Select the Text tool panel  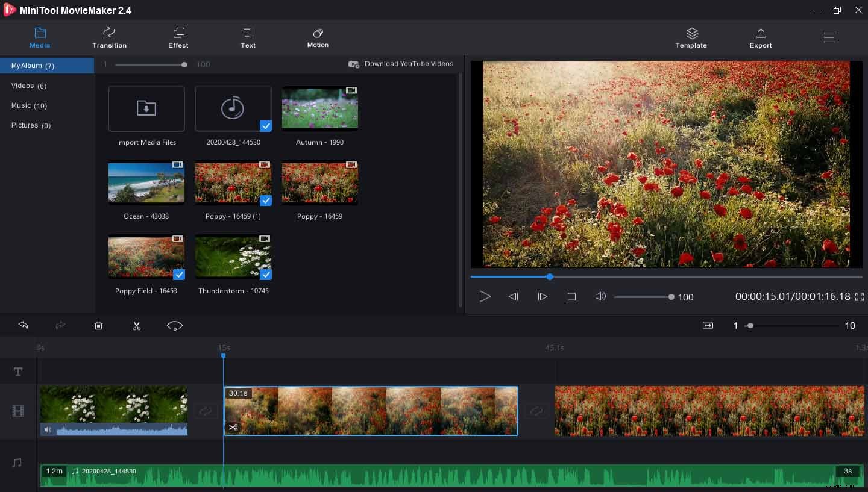(248, 38)
